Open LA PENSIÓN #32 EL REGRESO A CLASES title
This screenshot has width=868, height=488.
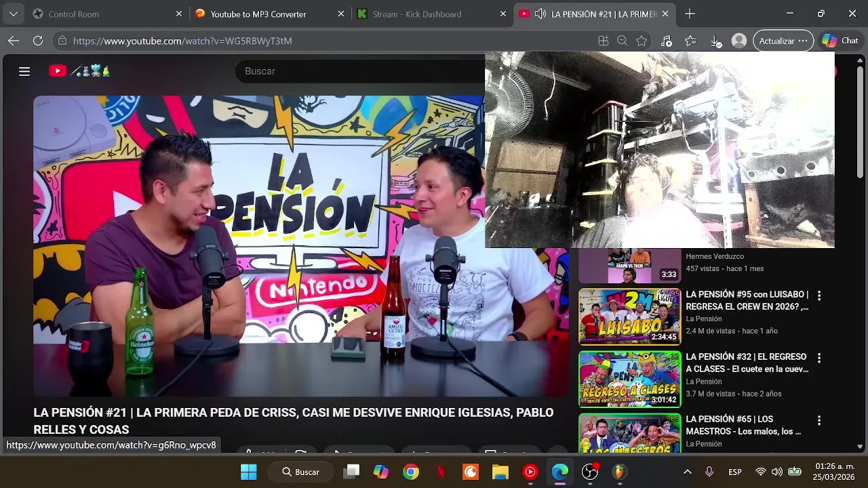747,363
